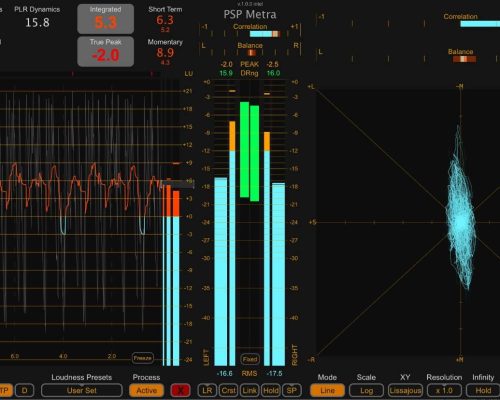Open the LR channel mode selector
The image size is (500, 400).
207,390
